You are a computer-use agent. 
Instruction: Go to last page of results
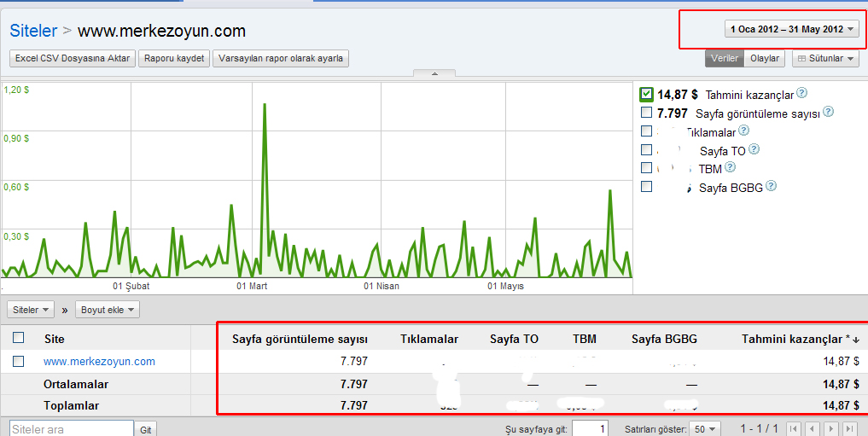848,429
